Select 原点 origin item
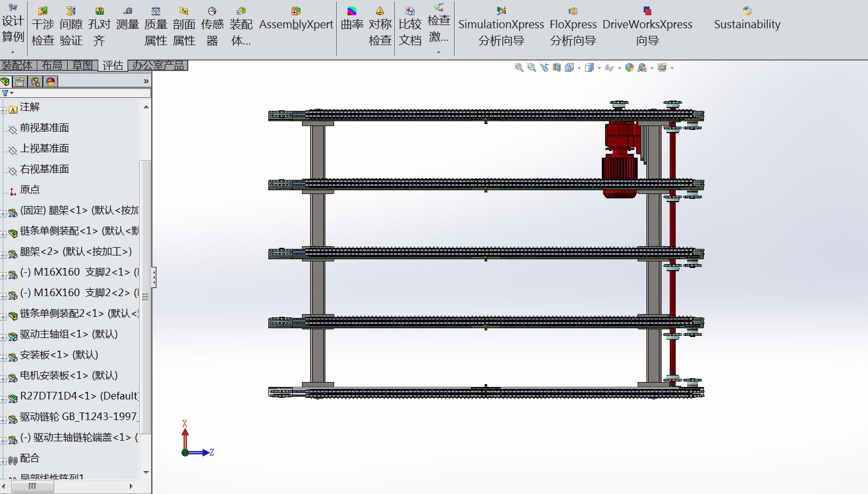 tap(30, 190)
